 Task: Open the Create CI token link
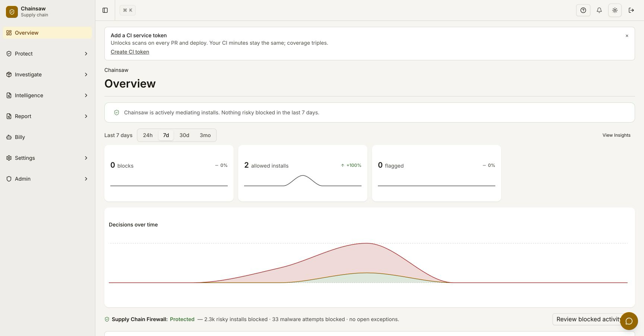pos(130,52)
